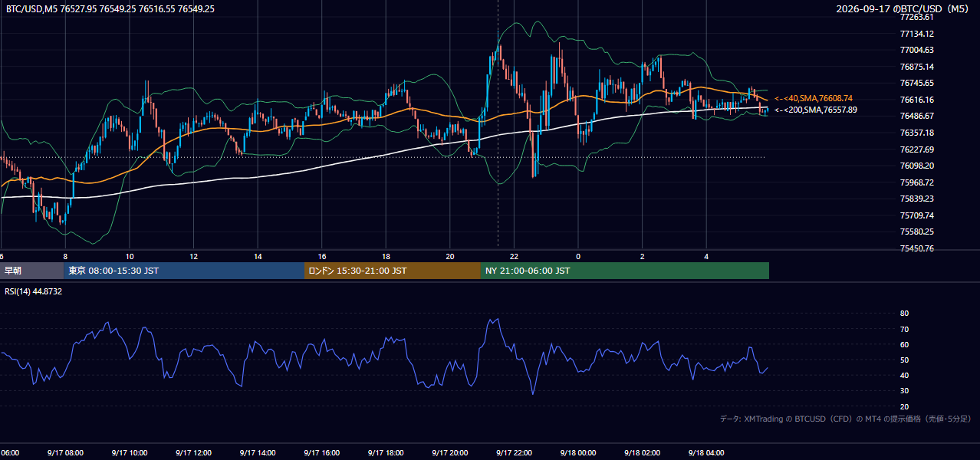Select price axis value 75580.25
The width and height of the screenshot is (980, 460).
917,232
